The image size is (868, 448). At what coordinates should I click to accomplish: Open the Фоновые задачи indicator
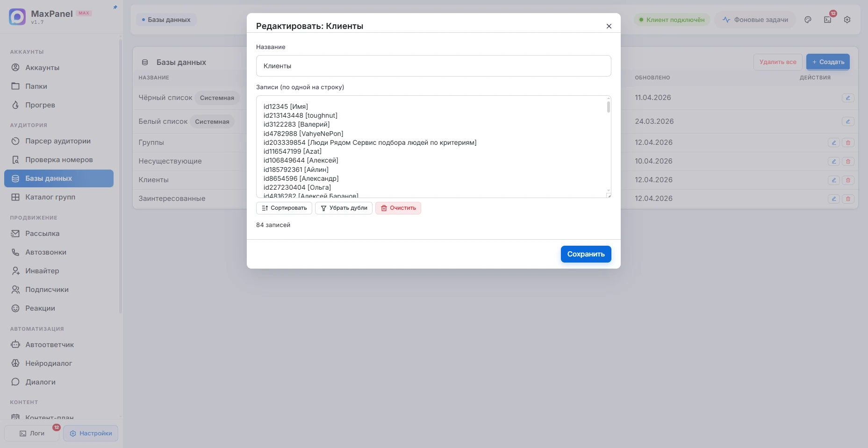pyautogui.click(x=755, y=20)
